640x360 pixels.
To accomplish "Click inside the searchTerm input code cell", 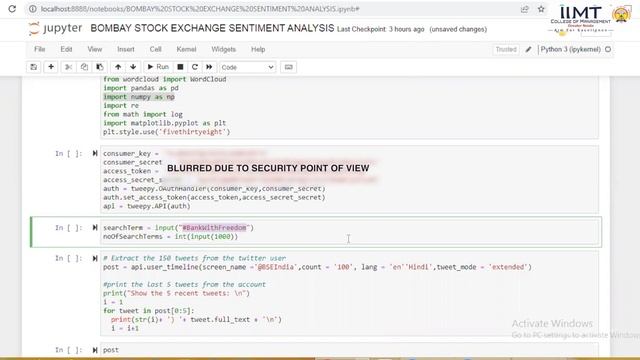I will [x=350, y=232].
